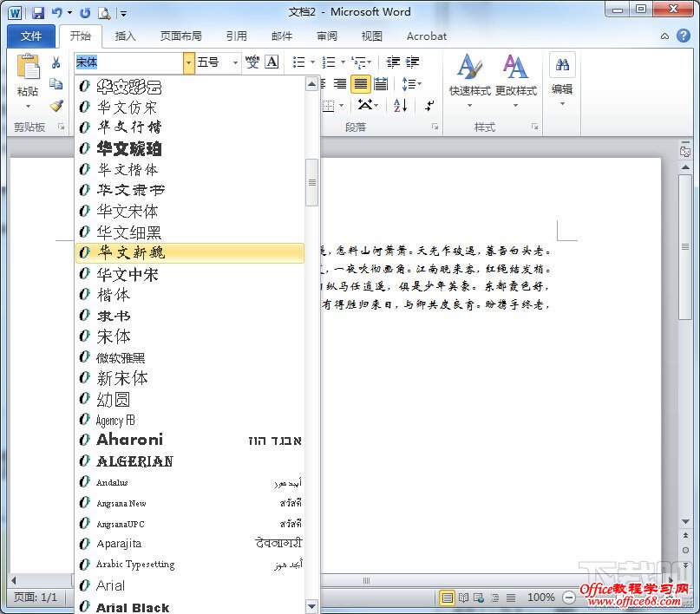Click the font name input box

[128, 62]
